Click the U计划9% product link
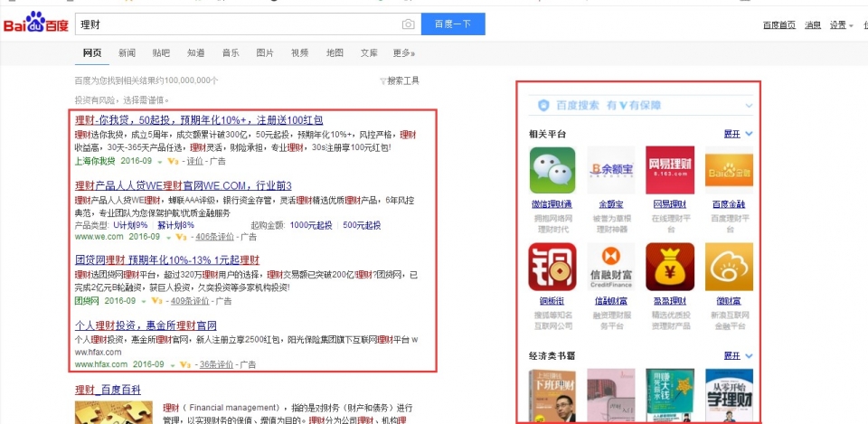 coord(130,225)
